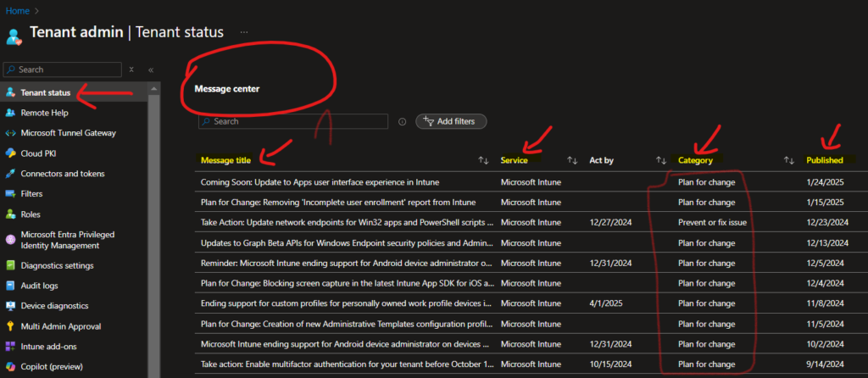Click the Home breadcrumb link
Screen dimensions: 868x378
tap(17, 10)
